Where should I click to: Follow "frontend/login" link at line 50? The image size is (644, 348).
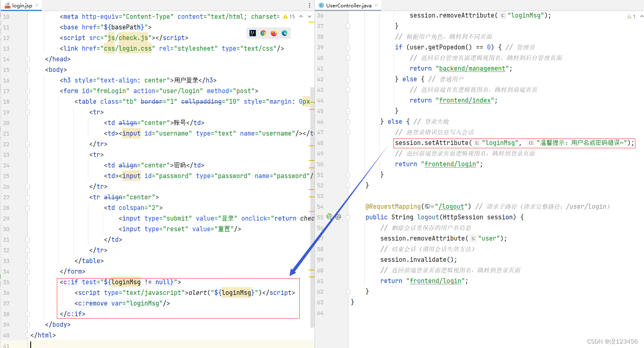[x=450, y=164]
